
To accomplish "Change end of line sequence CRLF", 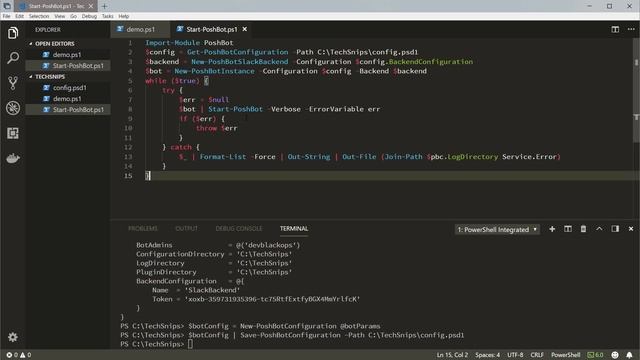I will click(537, 355).
